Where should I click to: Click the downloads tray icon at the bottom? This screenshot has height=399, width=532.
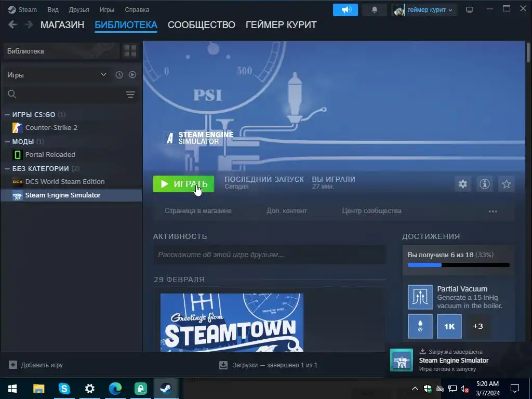pos(223,365)
